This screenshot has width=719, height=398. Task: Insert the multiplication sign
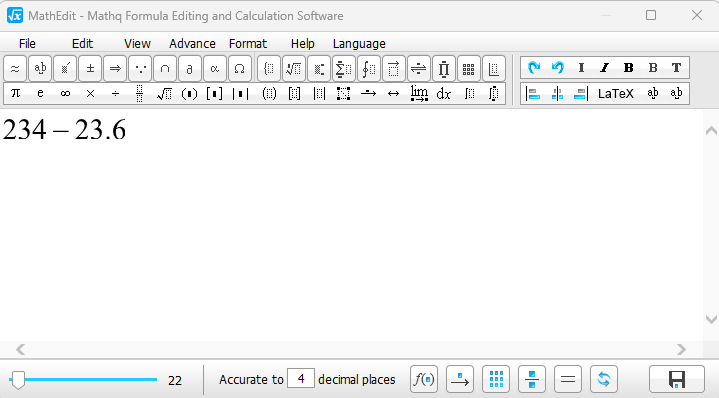pos(90,94)
